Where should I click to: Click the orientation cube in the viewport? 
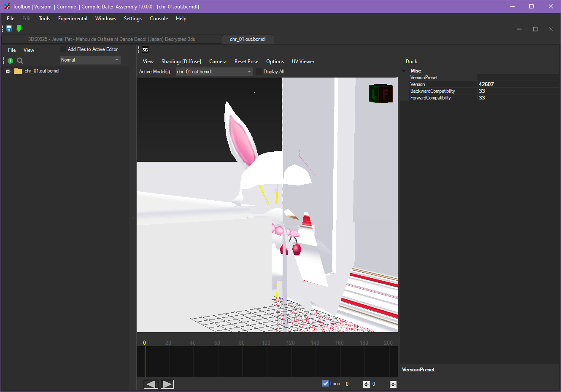(x=381, y=94)
